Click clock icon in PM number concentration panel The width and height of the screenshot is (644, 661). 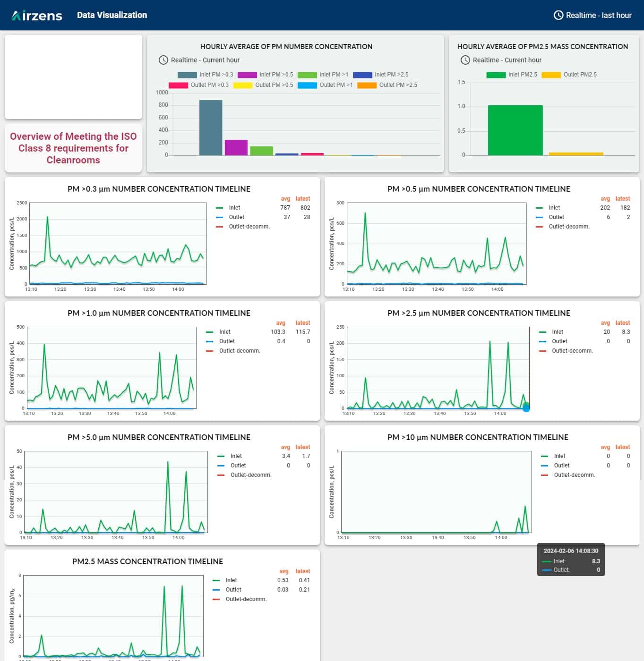(163, 60)
